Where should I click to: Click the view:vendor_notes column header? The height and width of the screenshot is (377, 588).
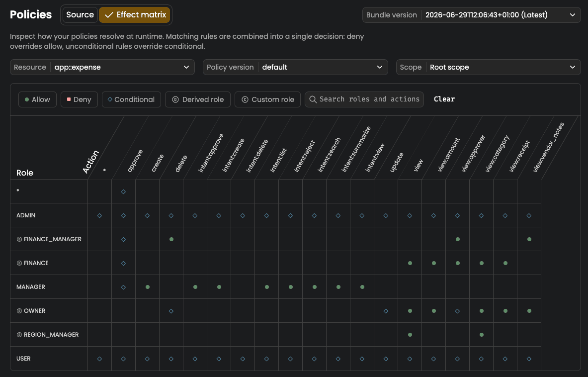(x=548, y=147)
